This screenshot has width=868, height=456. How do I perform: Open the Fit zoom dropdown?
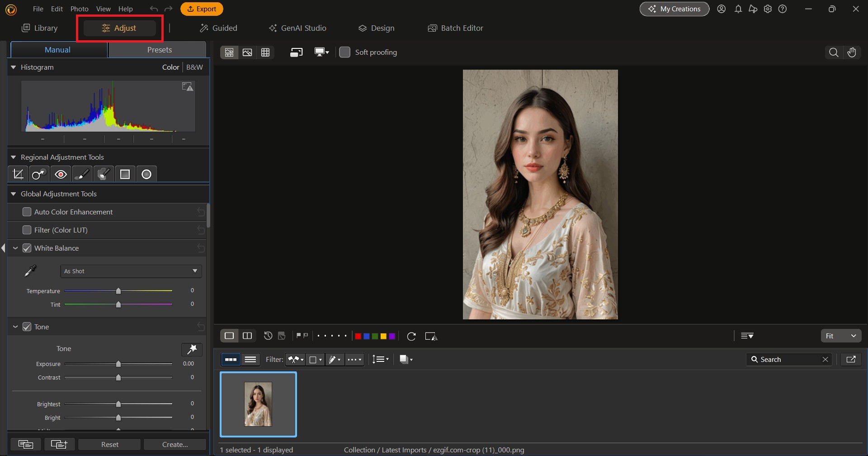pos(841,336)
